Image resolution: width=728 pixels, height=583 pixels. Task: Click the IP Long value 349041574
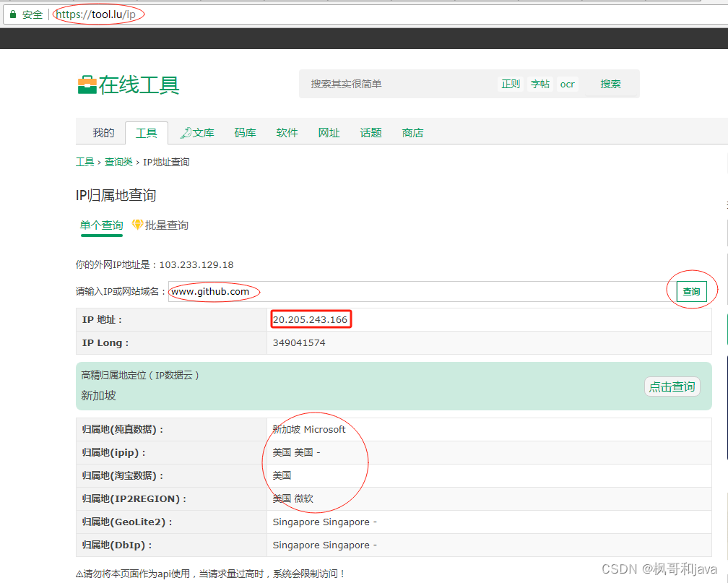click(x=299, y=343)
